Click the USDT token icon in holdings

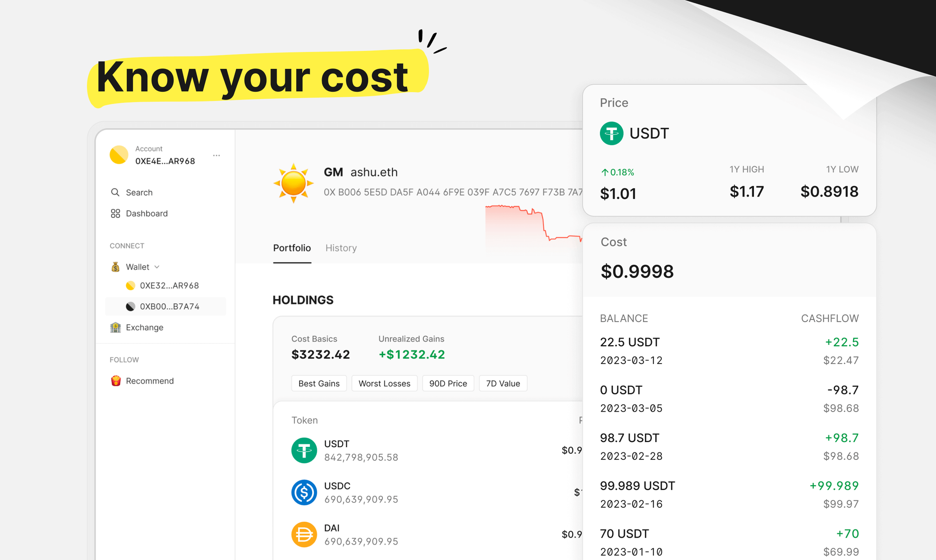pyautogui.click(x=304, y=451)
